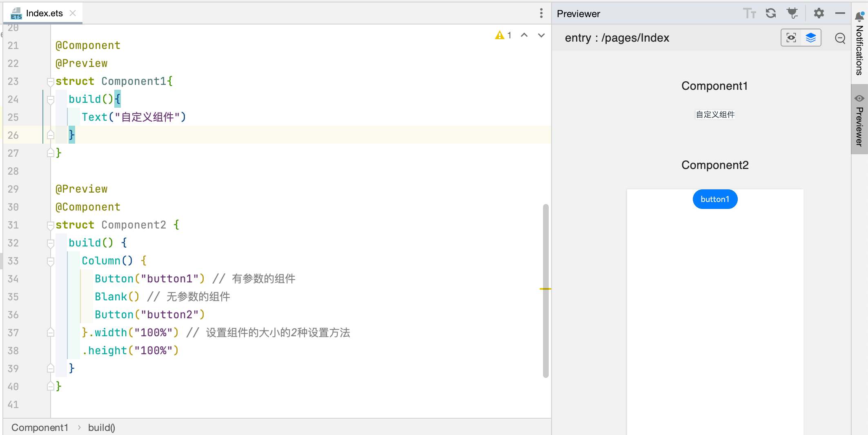
Task: Click the yellow warning stripe marker
Action: click(545, 289)
